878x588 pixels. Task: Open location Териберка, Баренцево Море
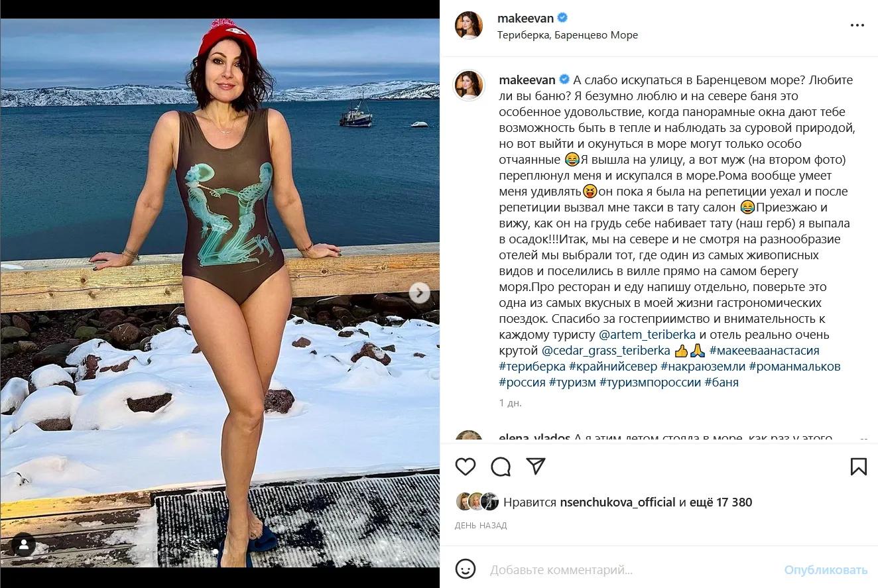coord(568,35)
